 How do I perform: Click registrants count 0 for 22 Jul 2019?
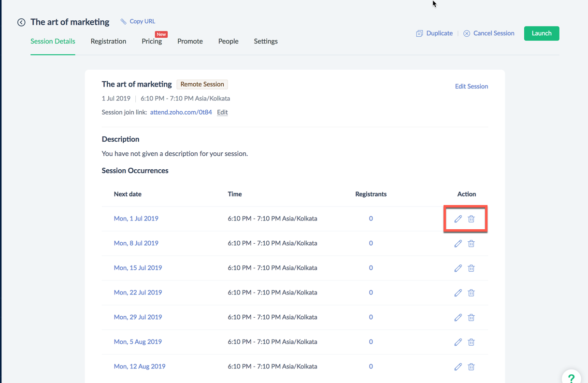[371, 293]
